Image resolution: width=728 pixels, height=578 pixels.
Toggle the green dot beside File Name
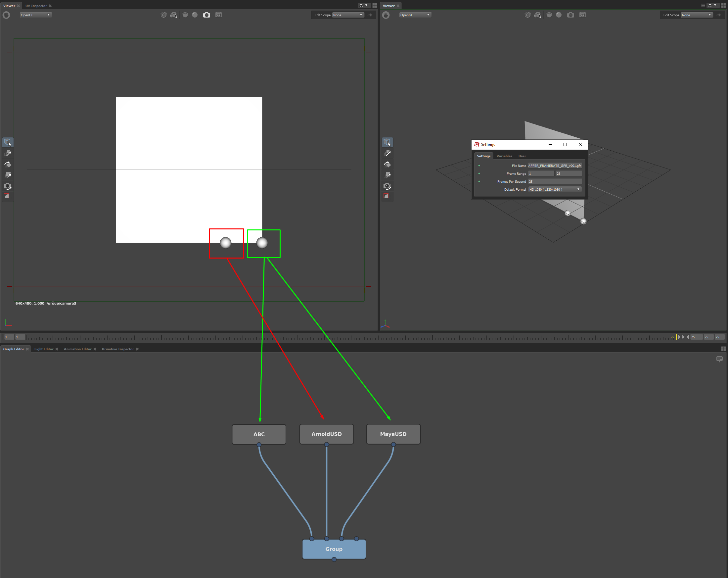479,166
